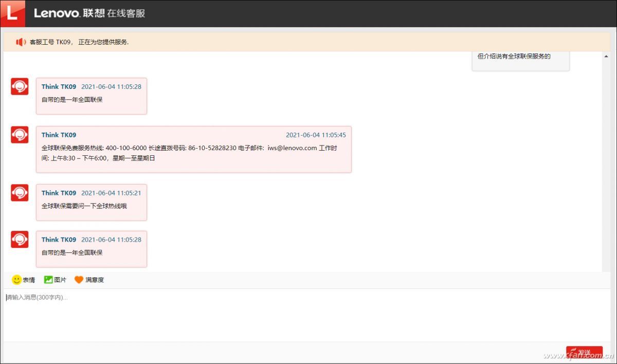617x364 pixels.
Task: Click the timestamp 2021-06-04 11:05:45
Action: (316, 134)
